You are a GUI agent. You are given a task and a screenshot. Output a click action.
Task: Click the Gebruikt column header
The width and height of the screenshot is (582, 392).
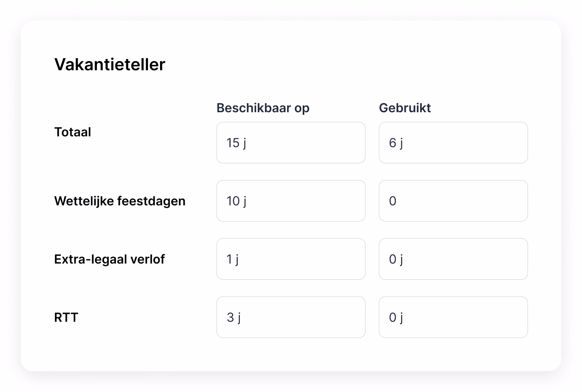[405, 108]
